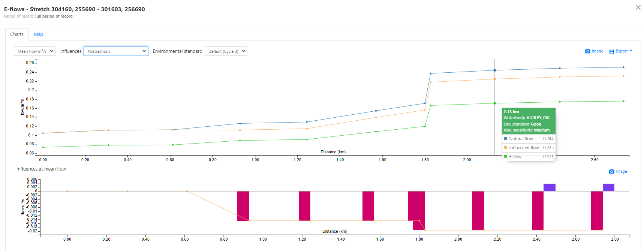644x250 pixels.
Task: Click the blue Natural flow swatch in tooltip
Action: [505, 139]
